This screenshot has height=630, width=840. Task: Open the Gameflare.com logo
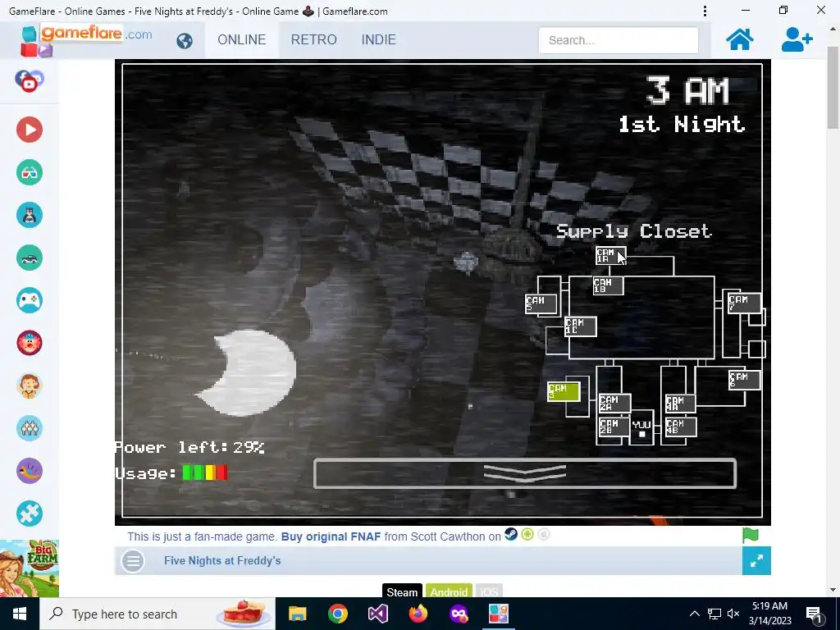pos(85,39)
